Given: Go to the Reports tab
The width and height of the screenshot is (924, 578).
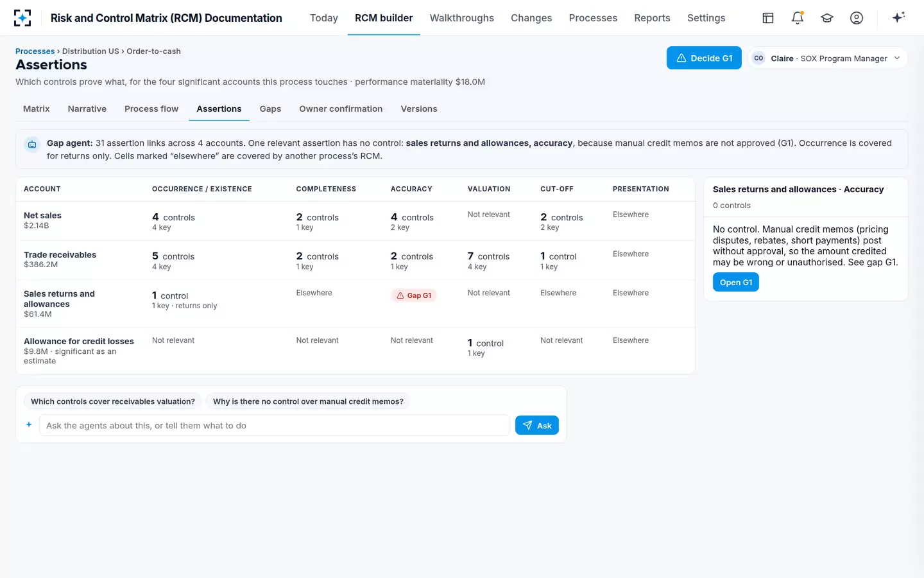Looking at the screenshot, I should pyautogui.click(x=652, y=18).
